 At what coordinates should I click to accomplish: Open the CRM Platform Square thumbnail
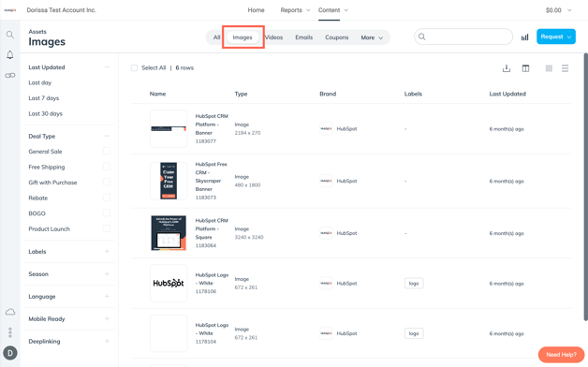point(169,233)
